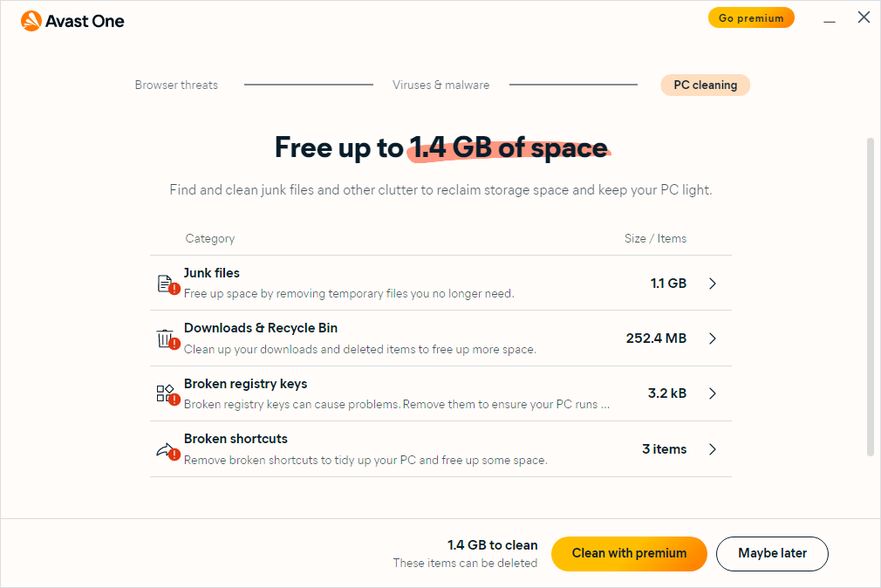
Task: Expand Broken shortcuts chevron arrow
Action: click(713, 449)
